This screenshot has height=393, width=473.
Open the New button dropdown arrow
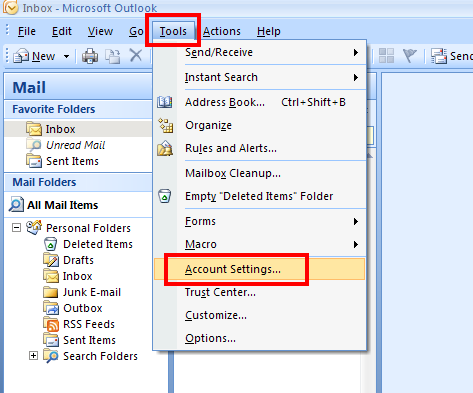(67, 56)
